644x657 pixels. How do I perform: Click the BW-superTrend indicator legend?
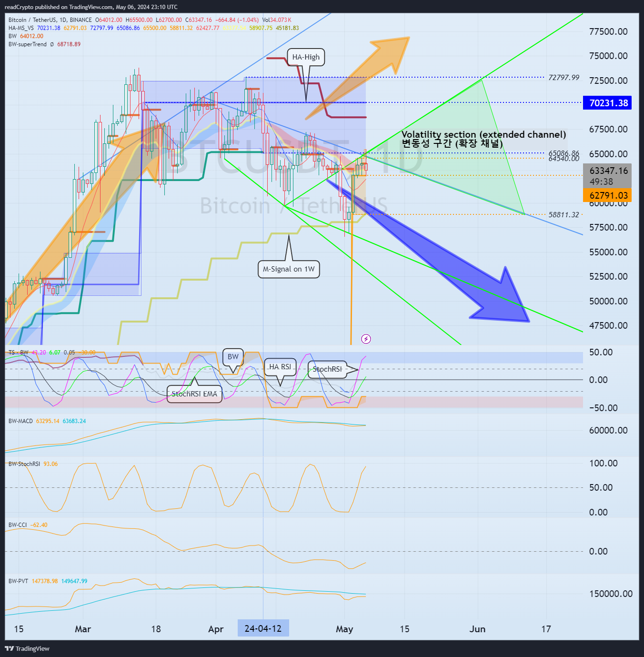click(28, 44)
